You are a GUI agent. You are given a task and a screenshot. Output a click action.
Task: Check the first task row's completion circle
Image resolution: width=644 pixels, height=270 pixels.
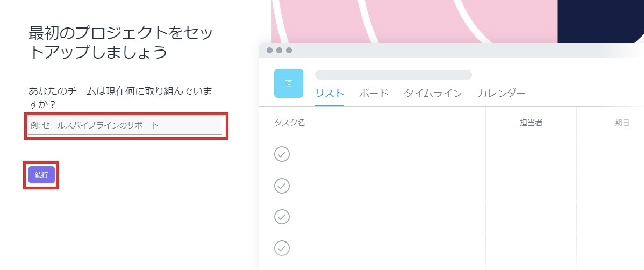point(282,154)
